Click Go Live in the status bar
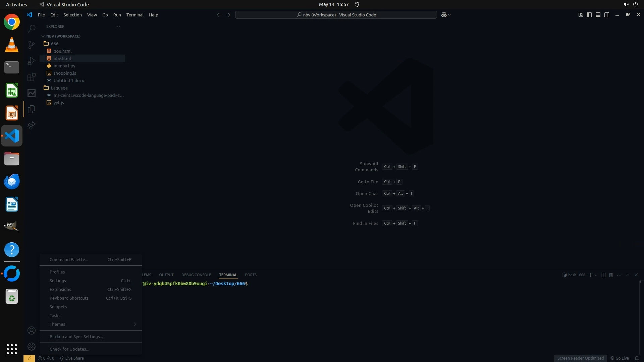This screenshot has height=362, width=644. [x=620, y=358]
